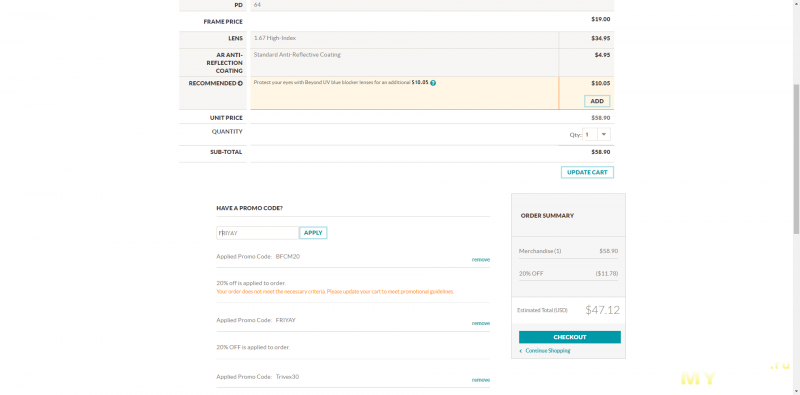Click the UPDATE CART button

[x=587, y=172]
